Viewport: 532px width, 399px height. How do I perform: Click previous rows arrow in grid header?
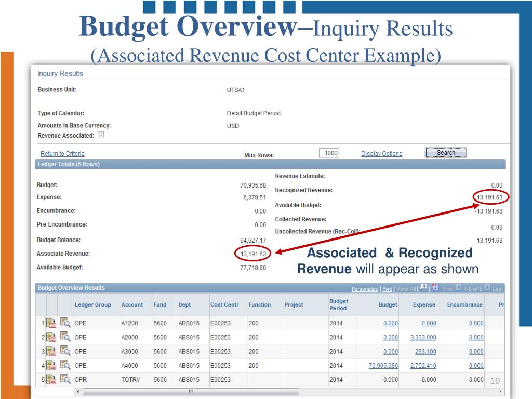pyautogui.click(x=458, y=287)
